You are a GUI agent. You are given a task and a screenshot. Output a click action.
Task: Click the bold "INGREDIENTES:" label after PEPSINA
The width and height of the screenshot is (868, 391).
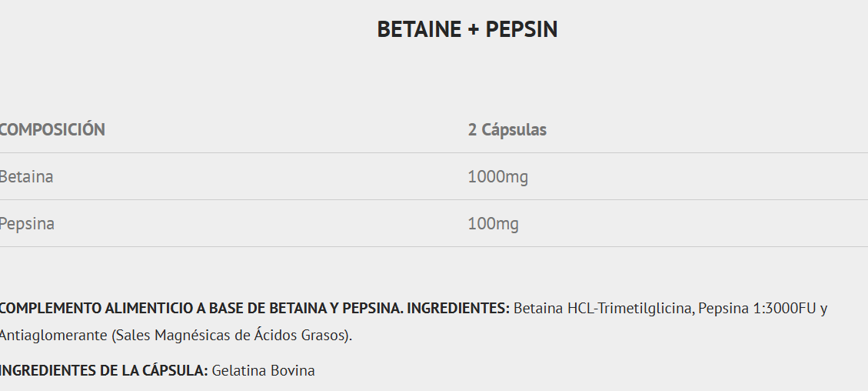coord(458,309)
